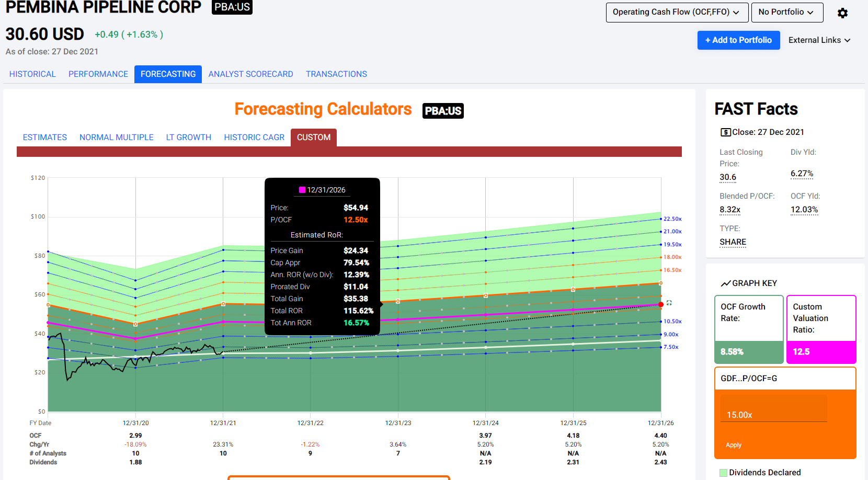Switch to the HISTORICAL tab
The height and width of the screenshot is (480, 868).
pyautogui.click(x=32, y=74)
